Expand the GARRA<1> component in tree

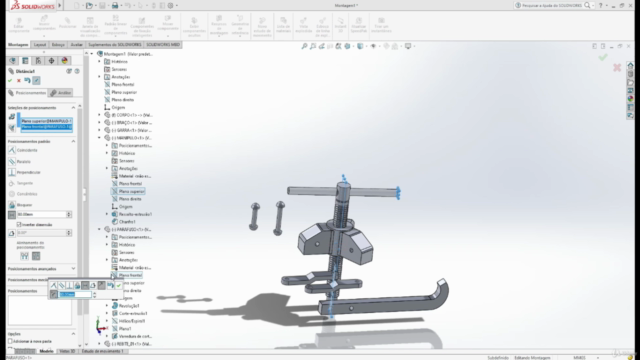(99, 130)
